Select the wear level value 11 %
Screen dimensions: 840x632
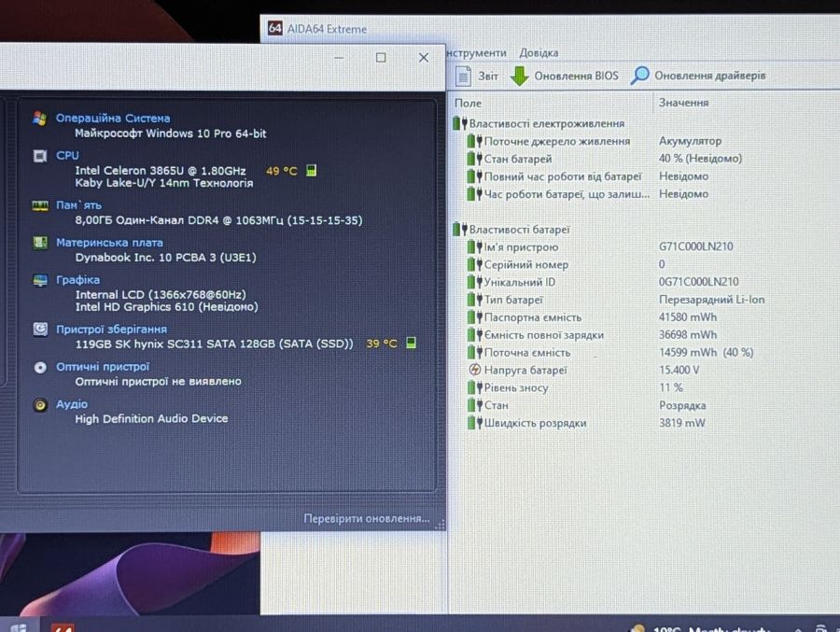coord(671,387)
